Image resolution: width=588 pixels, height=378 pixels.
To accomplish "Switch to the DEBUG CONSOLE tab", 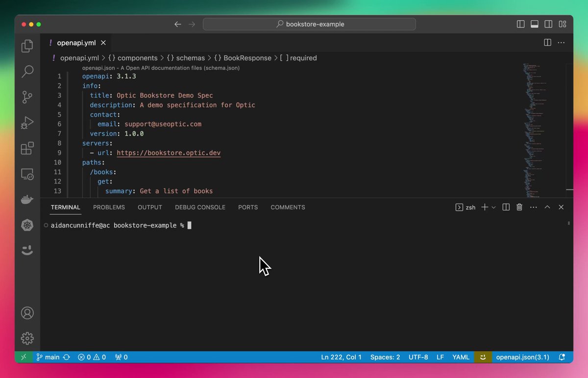I will [200, 207].
